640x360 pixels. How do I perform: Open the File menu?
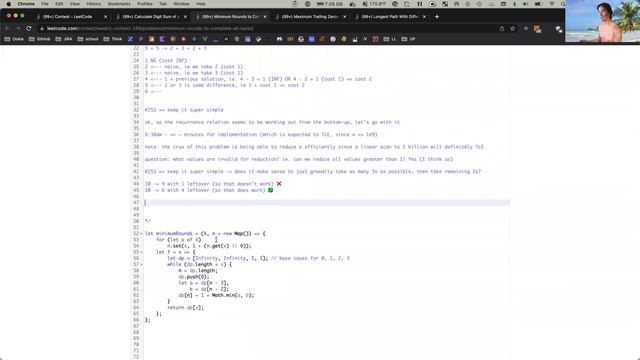(x=45, y=4)
